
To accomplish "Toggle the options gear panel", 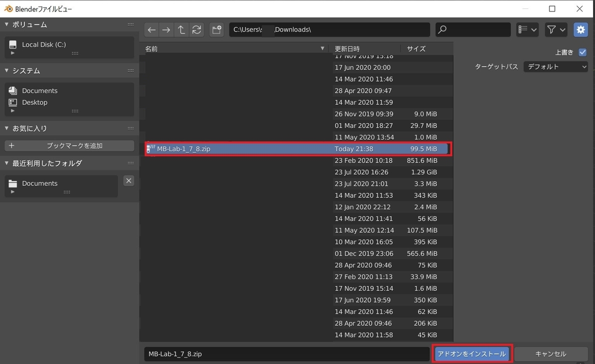I will (581, 30).
